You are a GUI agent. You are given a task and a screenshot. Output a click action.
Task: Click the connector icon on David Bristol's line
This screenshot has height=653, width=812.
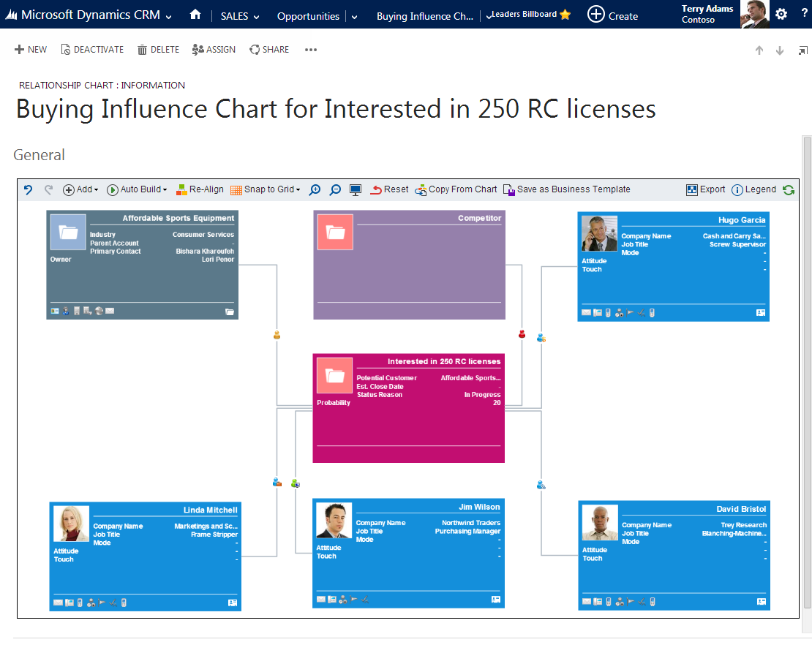coord(541,486)
